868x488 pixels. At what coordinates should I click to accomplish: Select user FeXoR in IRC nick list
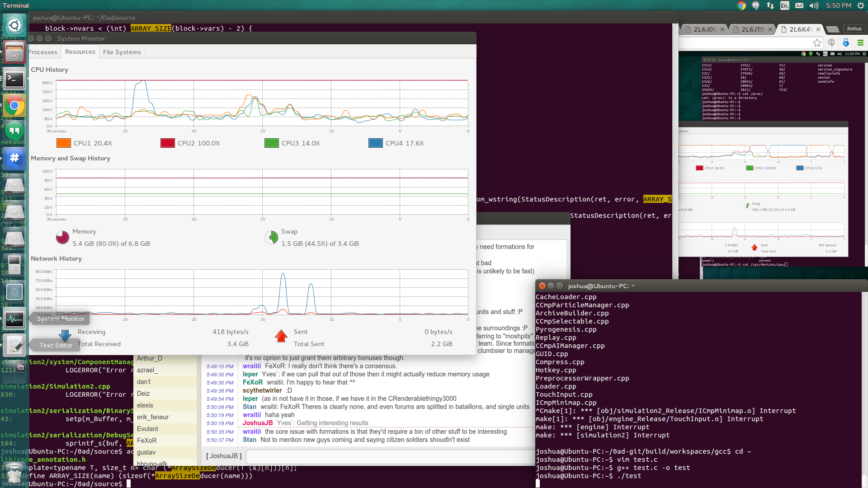[x=165, y=441]
